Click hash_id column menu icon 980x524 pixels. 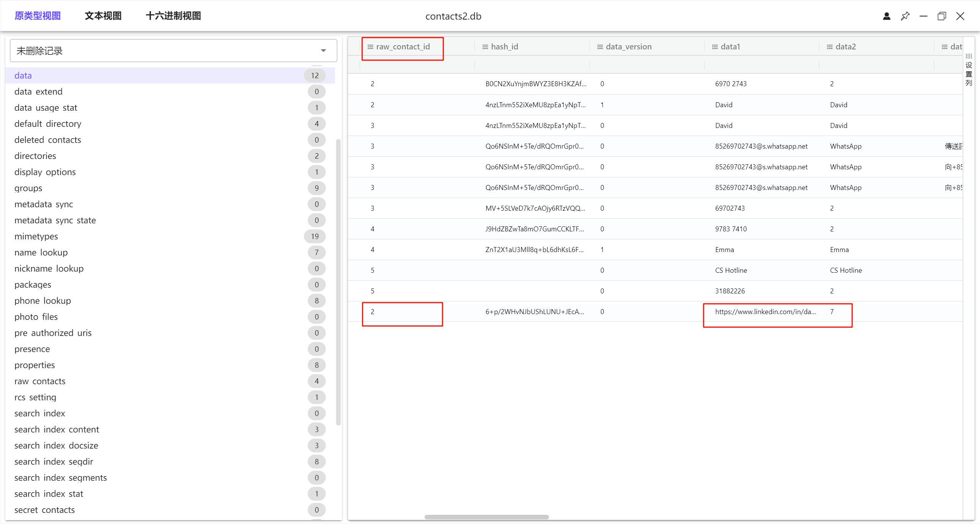pyautogui.click(x=485, y=47)
